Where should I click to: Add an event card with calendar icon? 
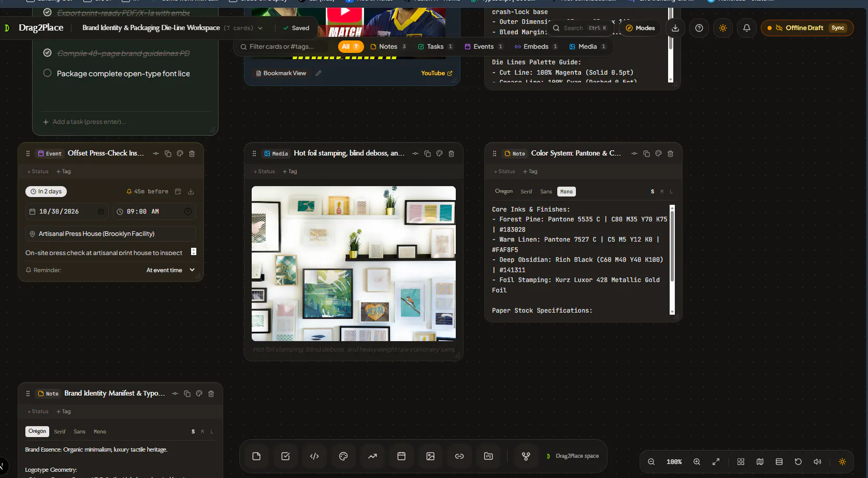click(401, 456)
